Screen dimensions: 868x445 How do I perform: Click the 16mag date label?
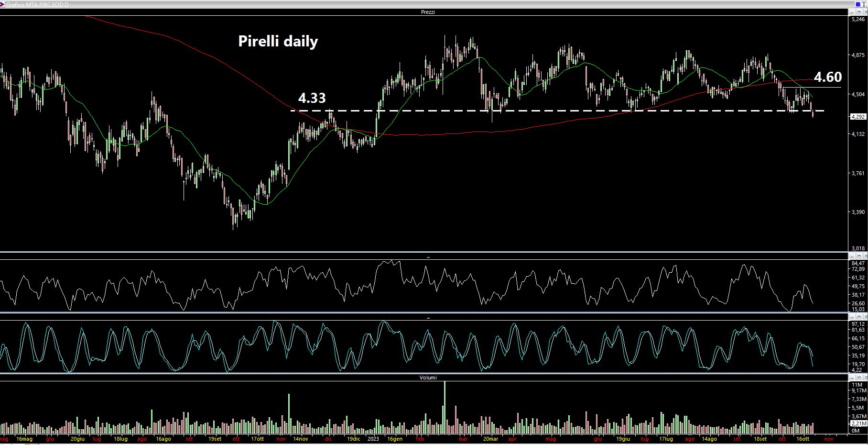point(24,439)
